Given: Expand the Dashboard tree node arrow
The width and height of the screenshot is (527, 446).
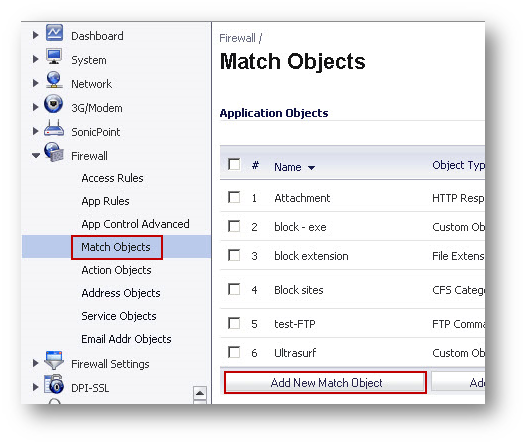Looking at the screenshot, I should pos(36,35).
